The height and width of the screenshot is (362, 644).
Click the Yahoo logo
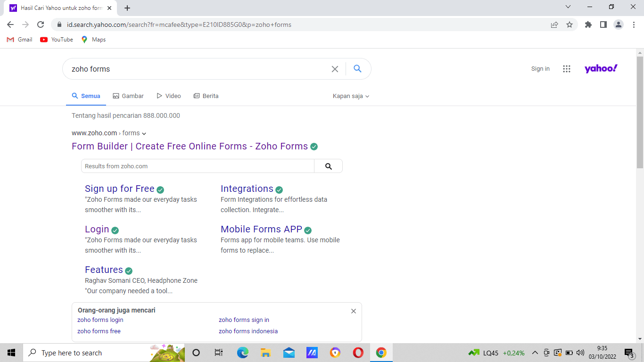[601, 69]
